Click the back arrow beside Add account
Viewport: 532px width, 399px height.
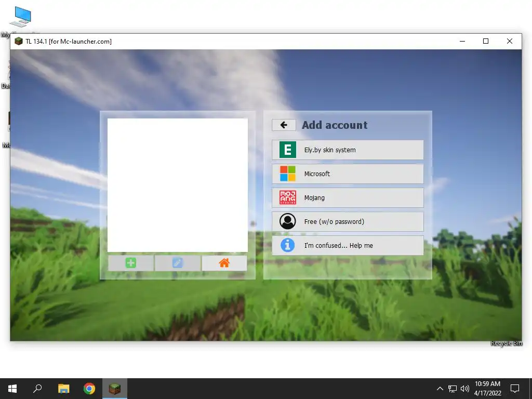pyautogui.click(x=284, y=125)
